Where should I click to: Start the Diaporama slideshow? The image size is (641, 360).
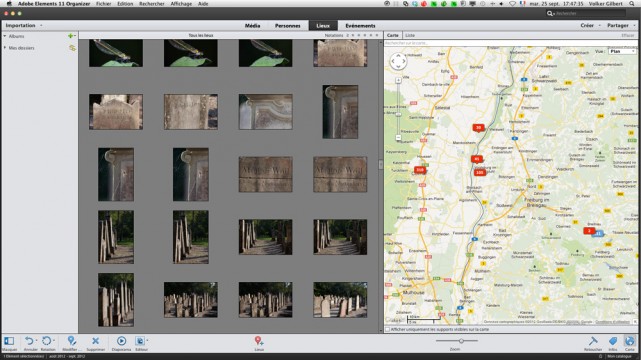[121, 340]
